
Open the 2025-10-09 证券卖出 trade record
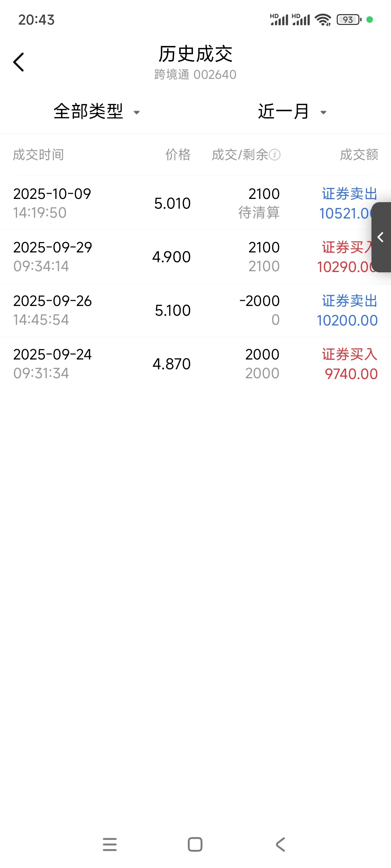(195, 203)
